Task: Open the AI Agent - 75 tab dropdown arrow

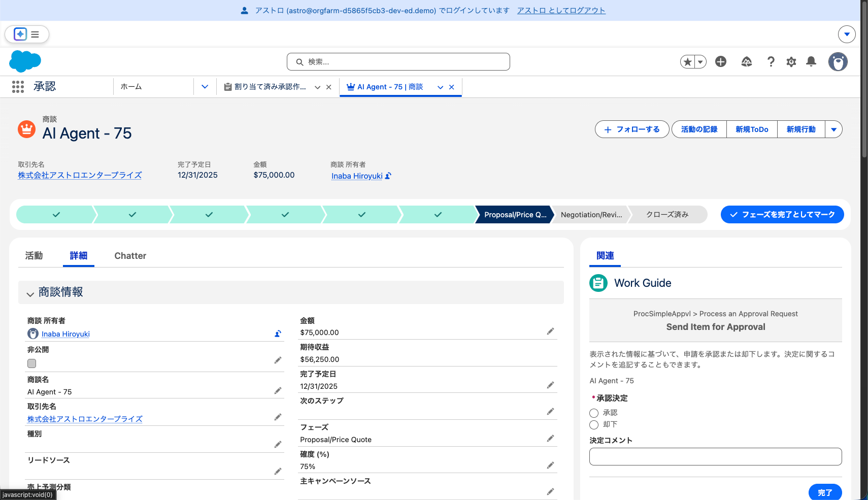Action: click(440, 87)
